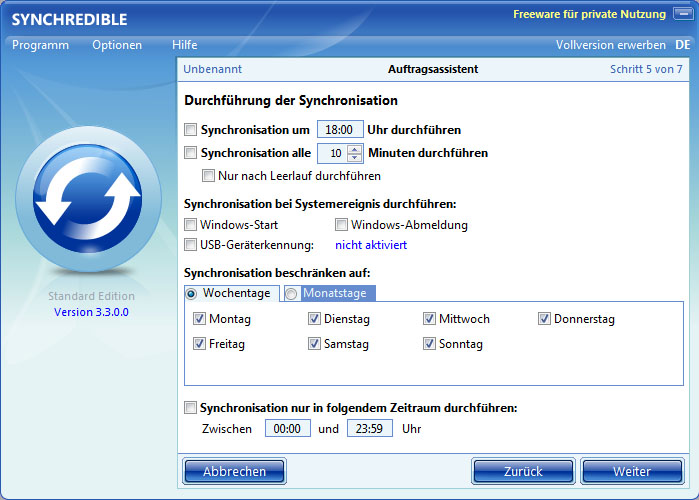Image resolution: width=699 pixels, height=500 pixels.
Task: Enable 'Synchronisation um' daily time checkbox
Action: coord(190,130)
